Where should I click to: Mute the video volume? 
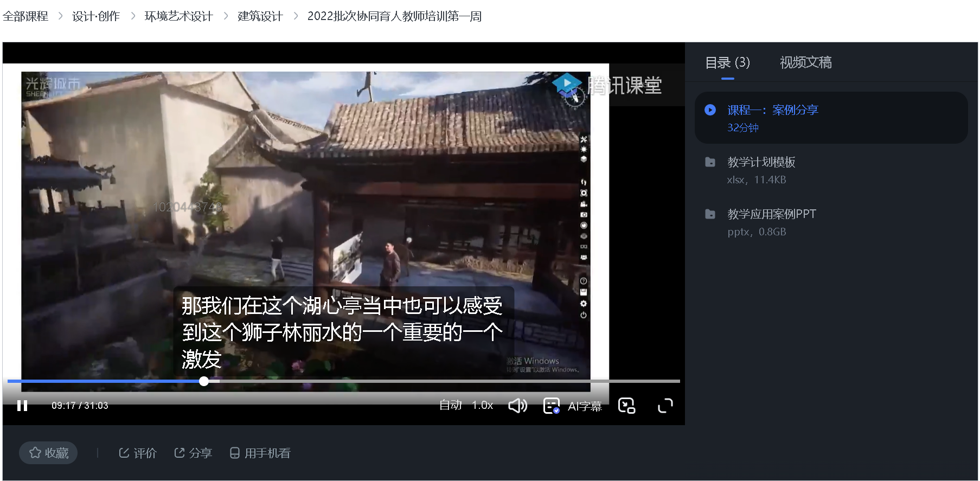(517, 406)
